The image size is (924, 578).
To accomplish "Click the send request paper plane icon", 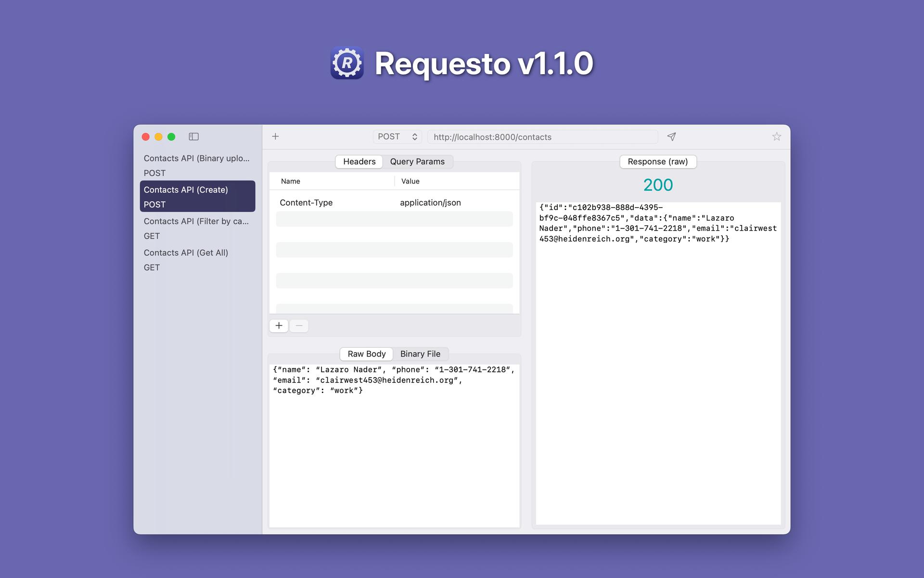I will (671, 137).
